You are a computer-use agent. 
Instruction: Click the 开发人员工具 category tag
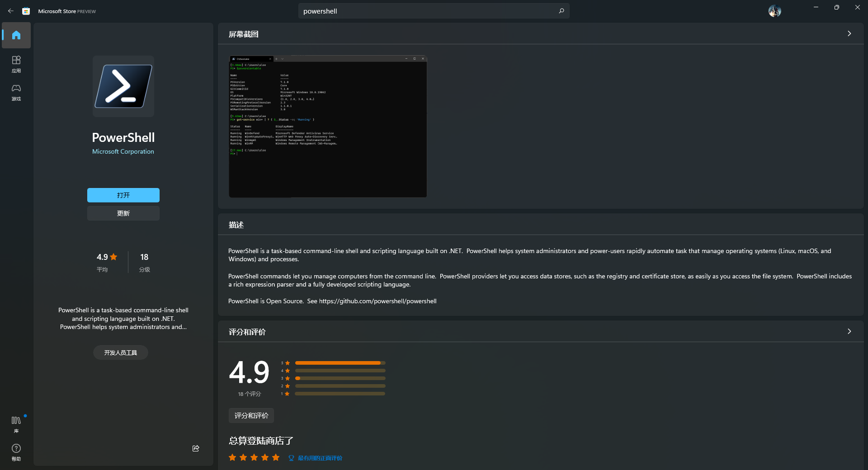pyautogui.click(x=121, y=352)
